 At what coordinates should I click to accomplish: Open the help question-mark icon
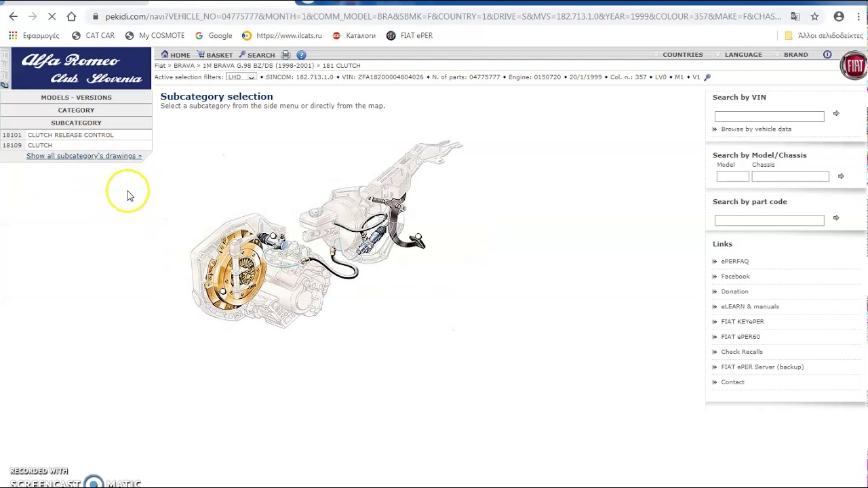click(x=301, y=55)
